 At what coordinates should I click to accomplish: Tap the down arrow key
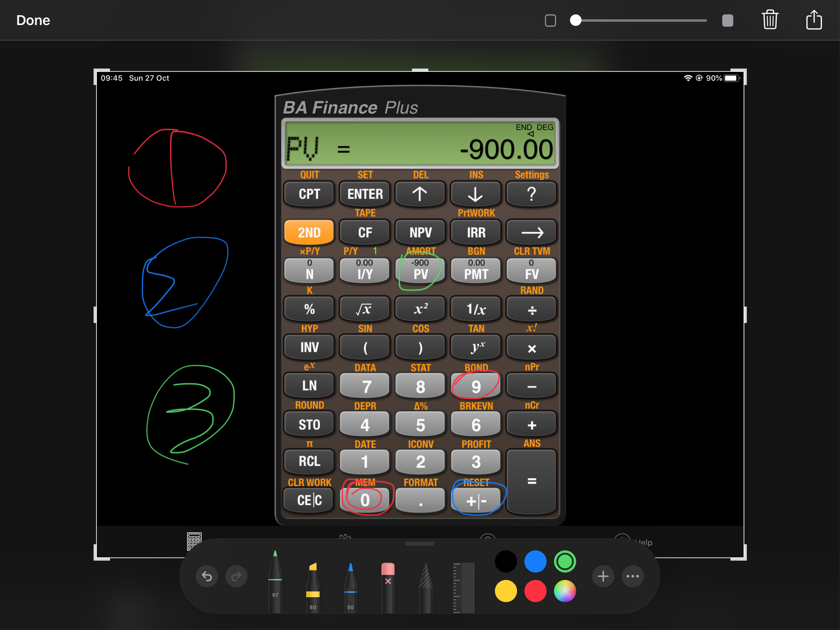click(476, 194)
